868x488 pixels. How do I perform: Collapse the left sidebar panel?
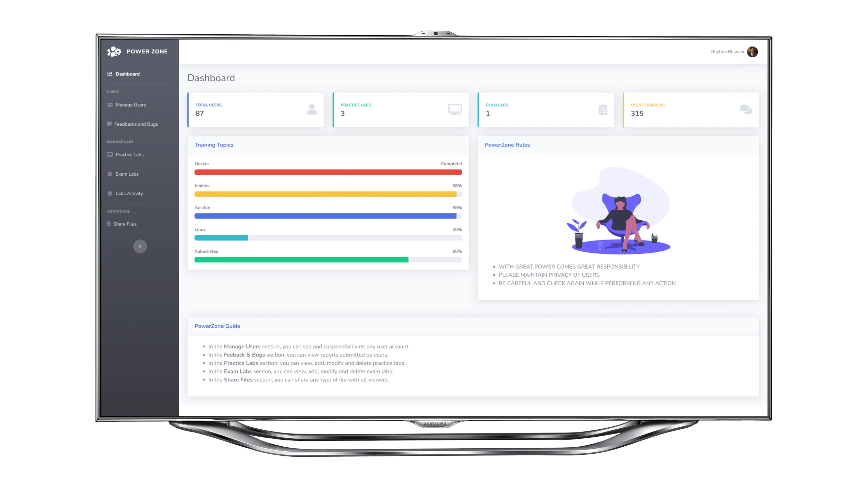140,245
